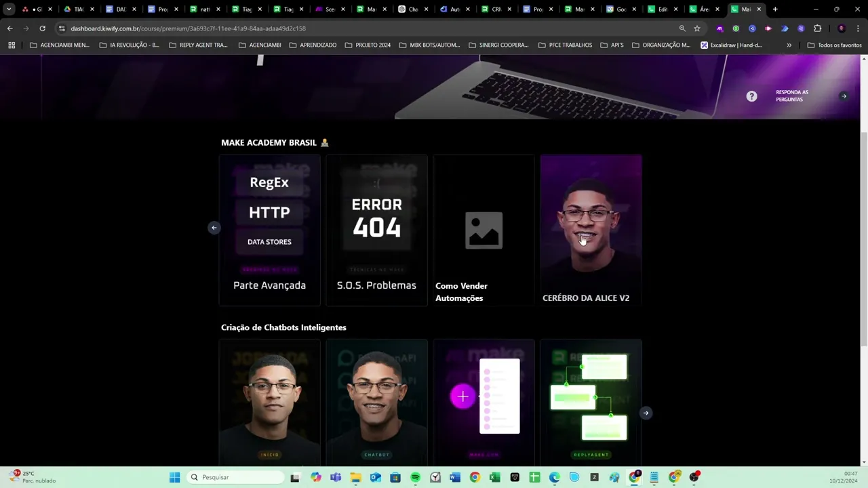Screen dimensions: 868x488
Task: Expand hidden bookmarks chevron
Action: coord(789,45)
